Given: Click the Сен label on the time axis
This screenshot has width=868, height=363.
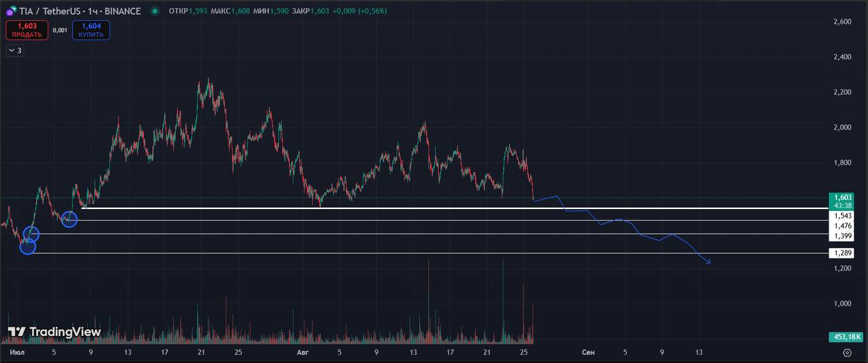Looking at the screenshot, I should 588,353.
